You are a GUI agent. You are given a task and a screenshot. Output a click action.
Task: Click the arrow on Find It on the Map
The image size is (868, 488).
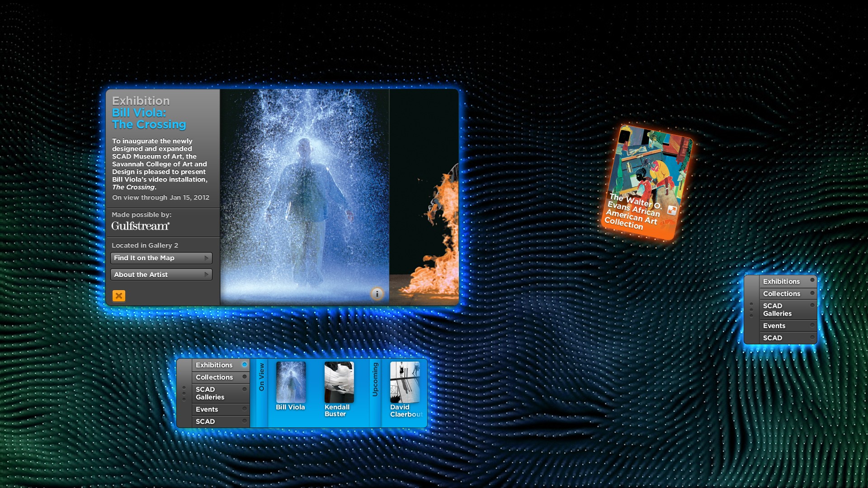(206, 258)
